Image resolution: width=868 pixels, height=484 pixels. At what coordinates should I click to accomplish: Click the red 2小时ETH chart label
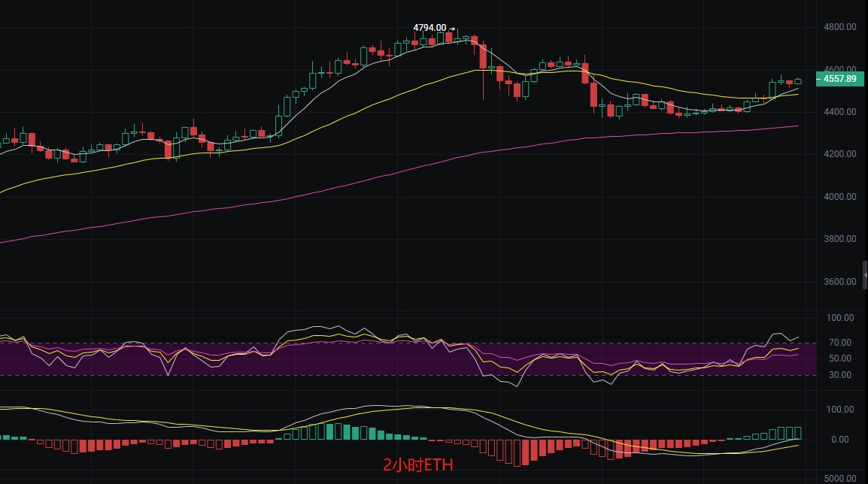(x=418, y=464)
